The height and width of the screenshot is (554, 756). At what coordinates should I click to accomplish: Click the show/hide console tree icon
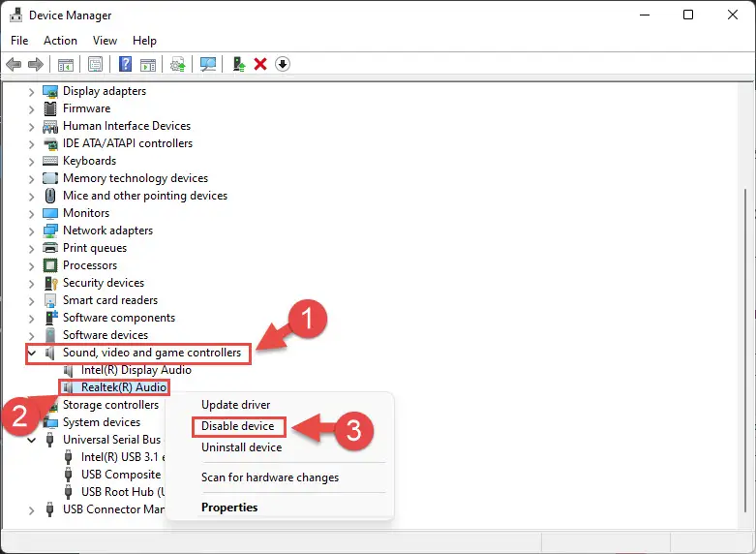[x=65, y=64]
